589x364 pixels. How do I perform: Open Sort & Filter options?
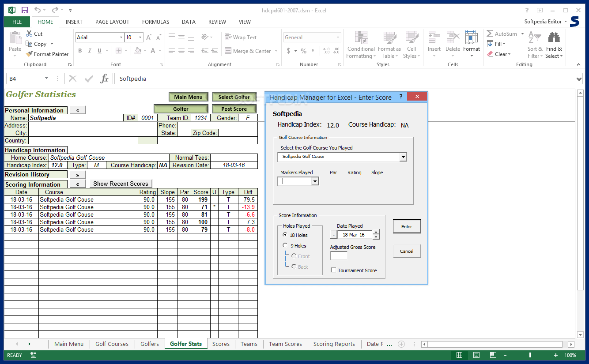pos(535,45)
